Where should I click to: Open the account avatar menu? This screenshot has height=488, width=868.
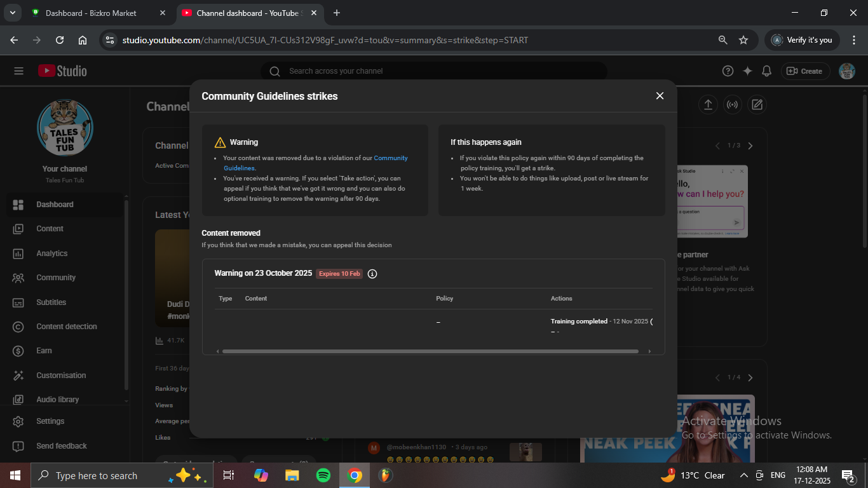tap(846, 71)
